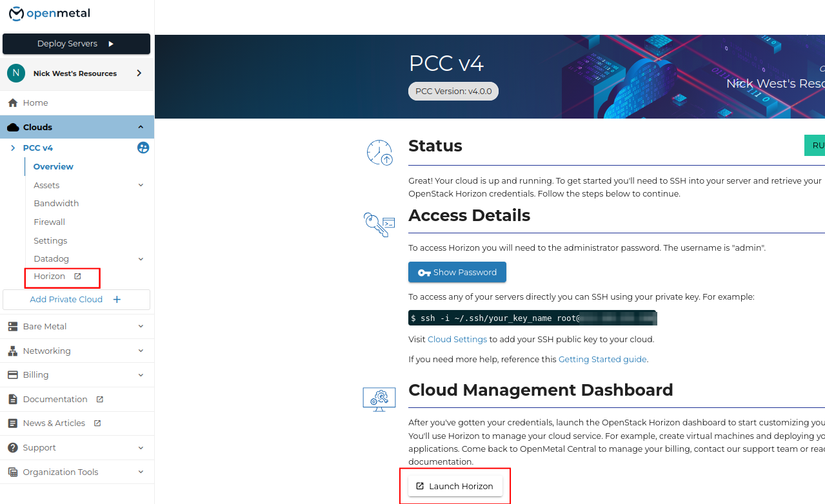Open the Firewall menu item
The width and height of the screenshot is (825, 504).
point(50,222)
